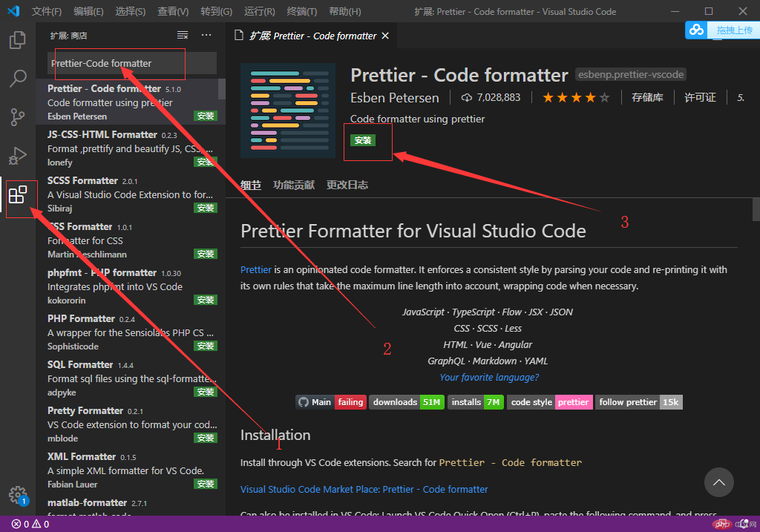760x532 pixels.
Task: Select the 细节 details tab
Action: [x=251, y=185]
